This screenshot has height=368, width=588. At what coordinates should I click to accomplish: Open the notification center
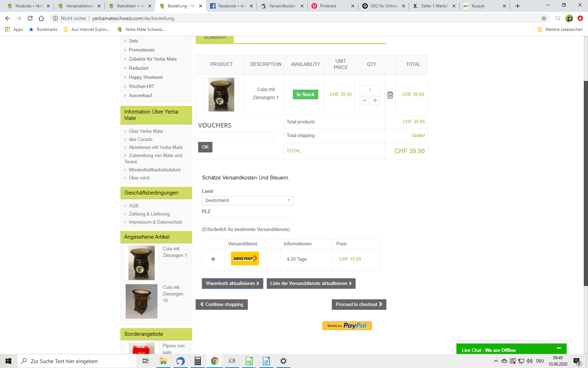[x=577, y=361]
